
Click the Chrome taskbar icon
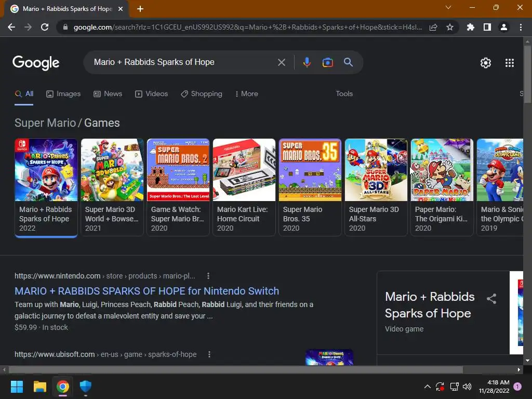coord(63,387)
